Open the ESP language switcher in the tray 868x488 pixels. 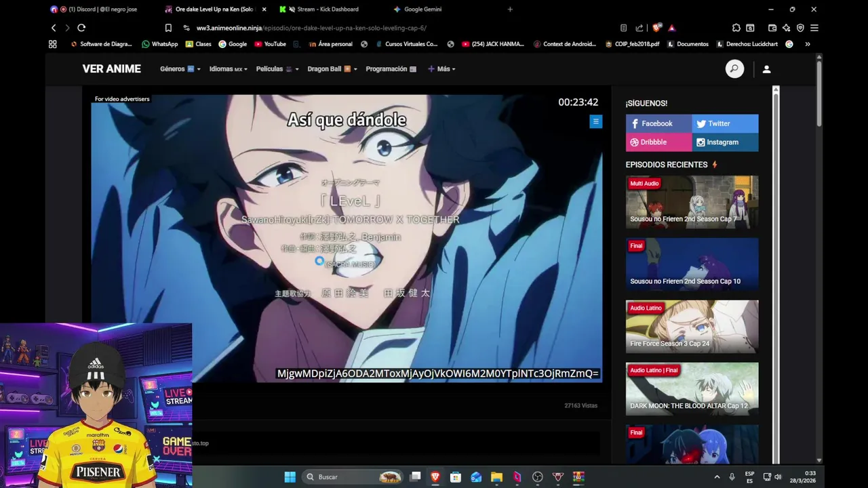(749, 476)
